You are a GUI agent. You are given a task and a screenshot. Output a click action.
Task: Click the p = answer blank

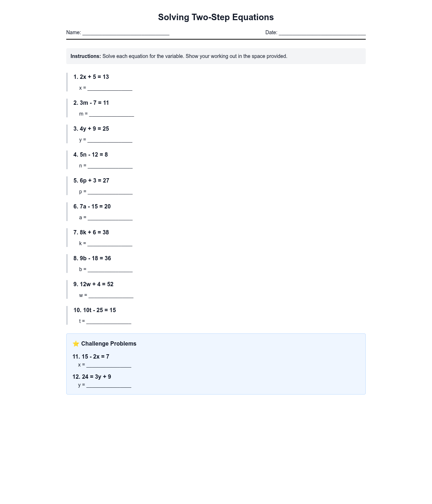[110, 192]
